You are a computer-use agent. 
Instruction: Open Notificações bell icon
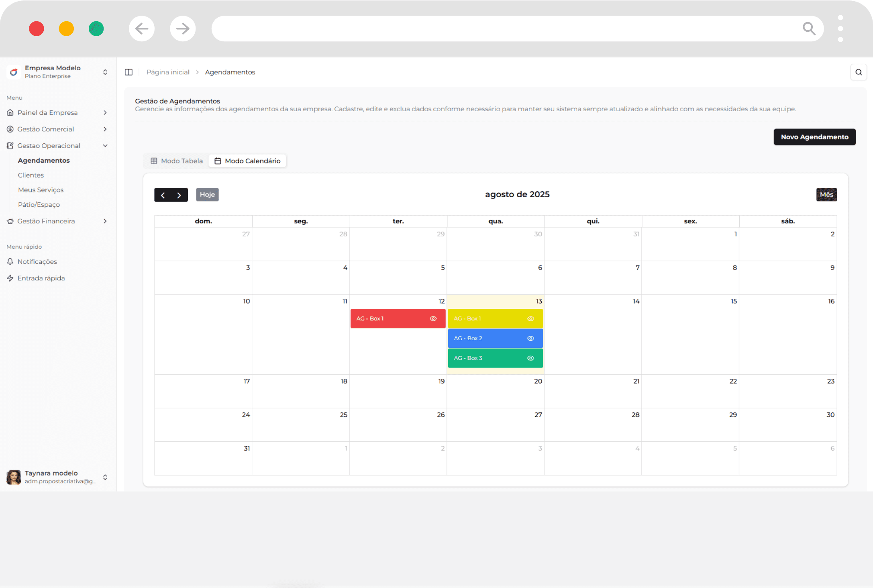(x=10, y=261)
